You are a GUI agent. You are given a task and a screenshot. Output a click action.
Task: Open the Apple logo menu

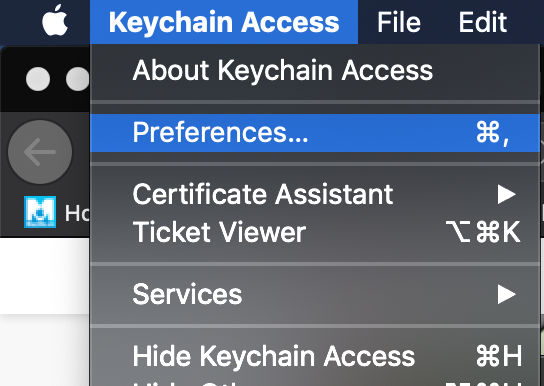55,22
